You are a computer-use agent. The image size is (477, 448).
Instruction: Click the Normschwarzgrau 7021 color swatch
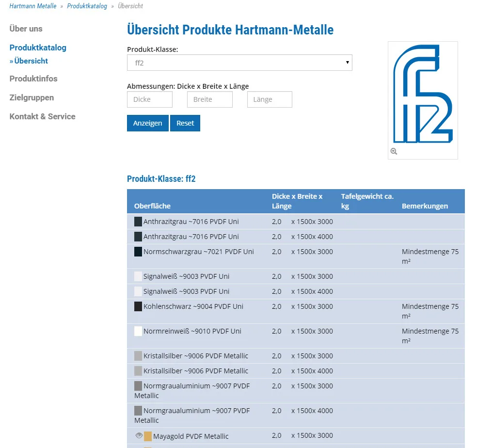138,252
